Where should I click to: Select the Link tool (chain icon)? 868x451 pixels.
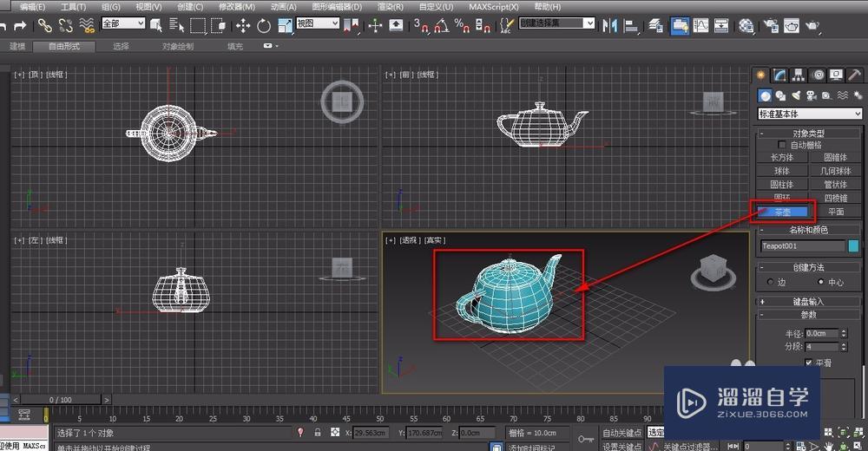tap(44, 25)
